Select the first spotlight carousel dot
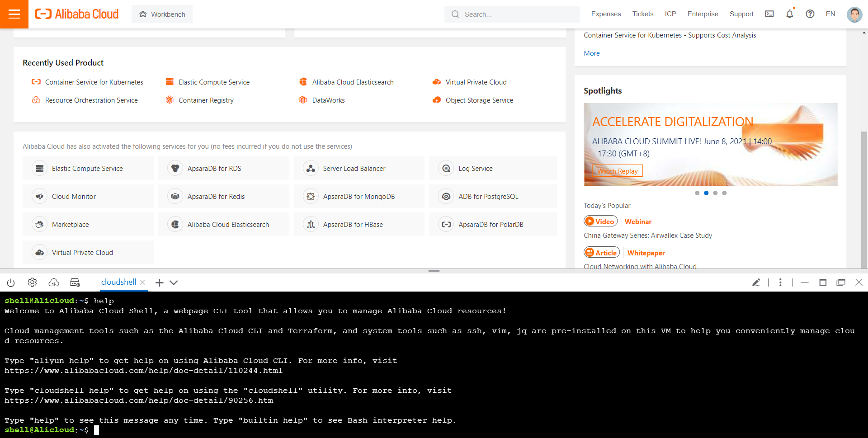 [x=697, y=193]
